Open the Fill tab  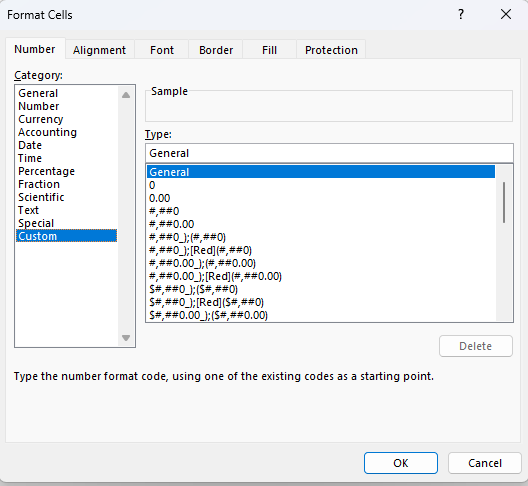click(269, 50)
